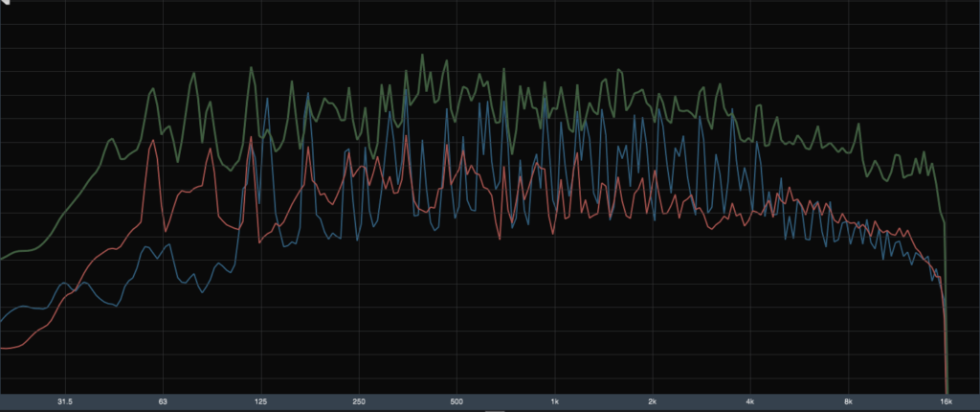The width and height of the screenshot is (980, 412).
Task: Click the green curve's peak near 125 Hz
Action: [251, 68]
